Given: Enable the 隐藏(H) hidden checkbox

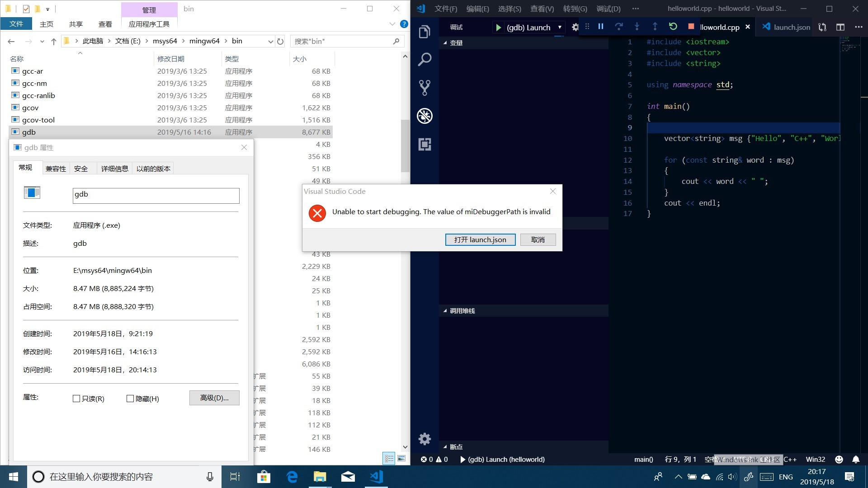Looking at the screenshot, I should point(130,399).
